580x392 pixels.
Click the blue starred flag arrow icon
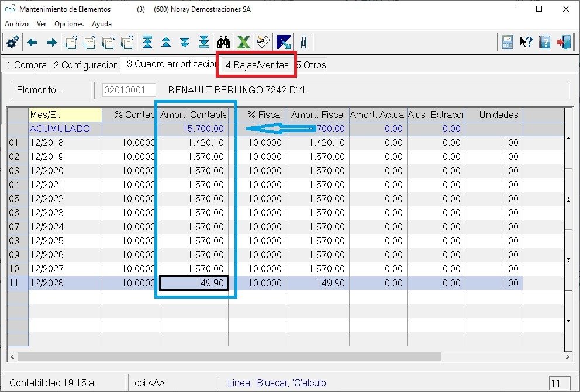point(284,43)
